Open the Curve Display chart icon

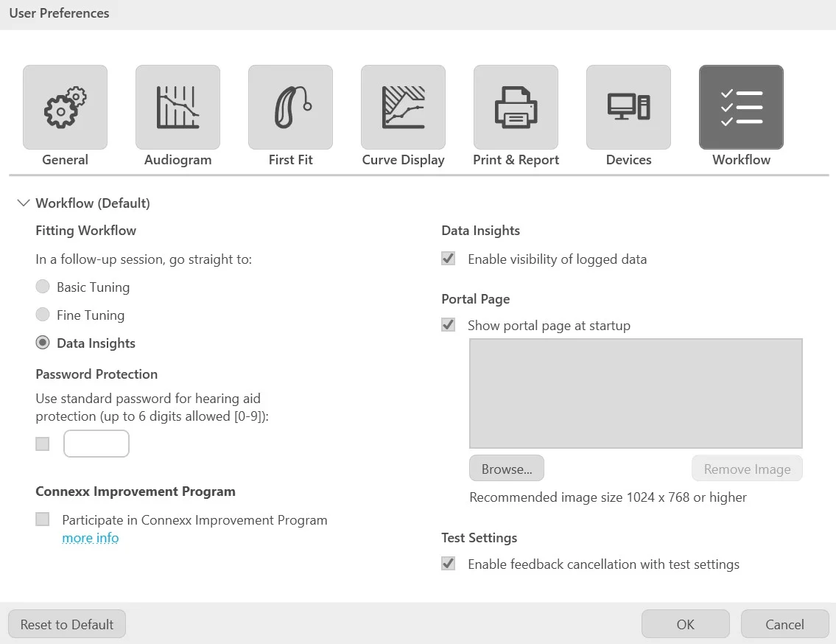(x=403, y=108)
